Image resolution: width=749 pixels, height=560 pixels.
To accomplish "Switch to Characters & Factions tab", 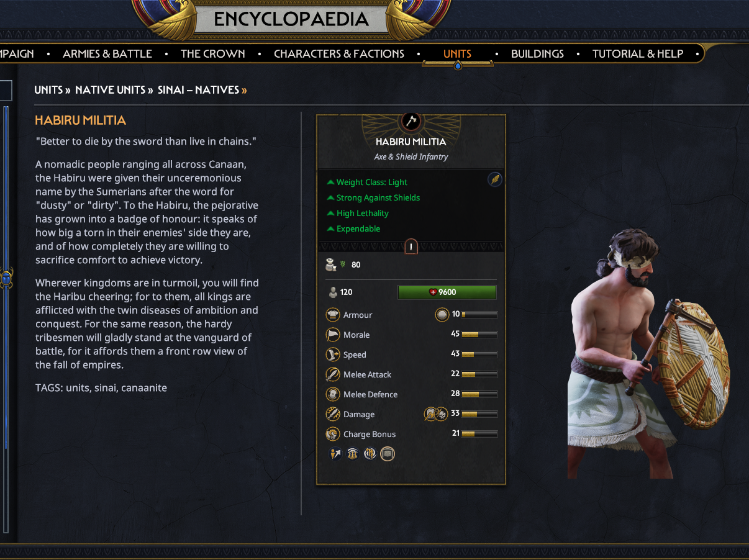I will click(x=339, y=54).
